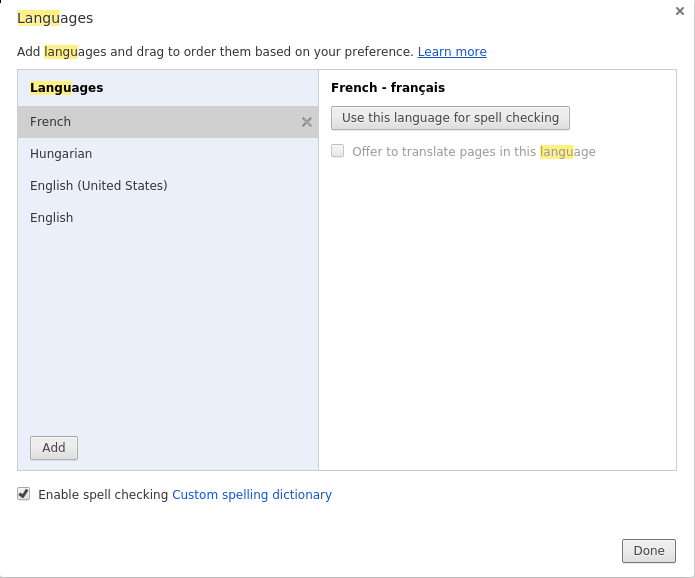Click the Languages dialog title
Viewport: 695px width, 578px height.
(x=55, y=18)
